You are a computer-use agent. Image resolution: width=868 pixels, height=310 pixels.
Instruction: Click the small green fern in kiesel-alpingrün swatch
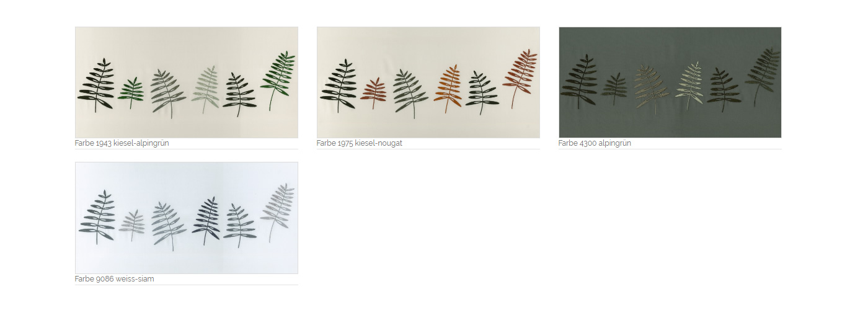131,93
